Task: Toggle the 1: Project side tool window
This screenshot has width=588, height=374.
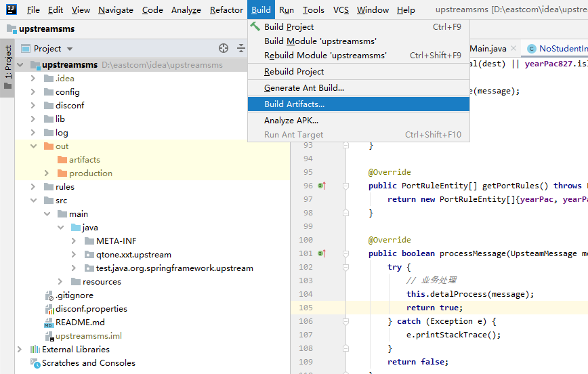Action: pyautogui.click(x=7, y=68)
